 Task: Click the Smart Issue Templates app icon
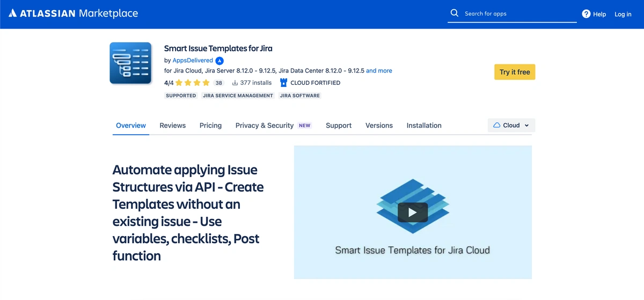click(131, 63)
